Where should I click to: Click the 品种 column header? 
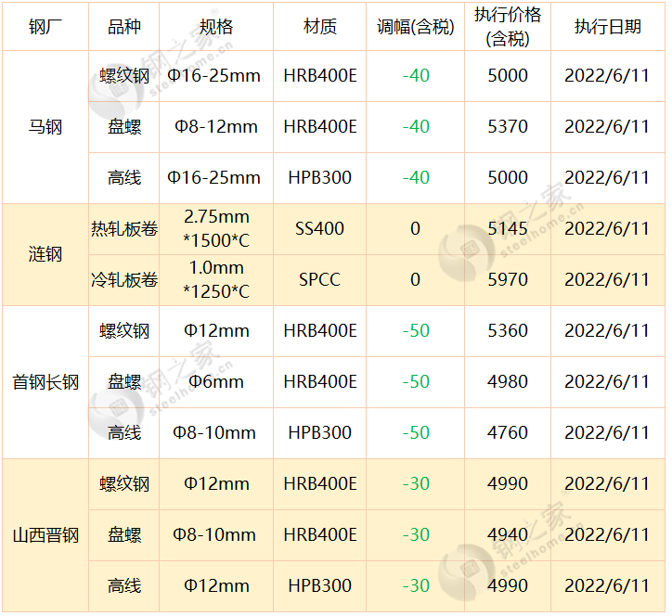pyautogui.click(x=123, y=27)
